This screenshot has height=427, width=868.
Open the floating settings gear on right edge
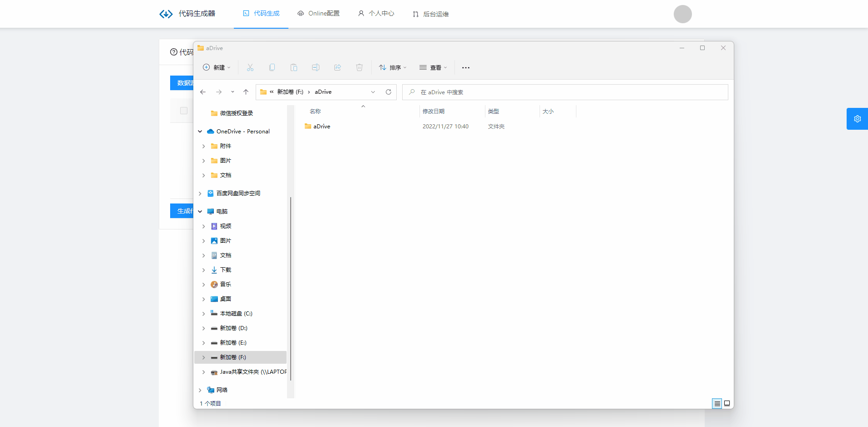[857, 119]
